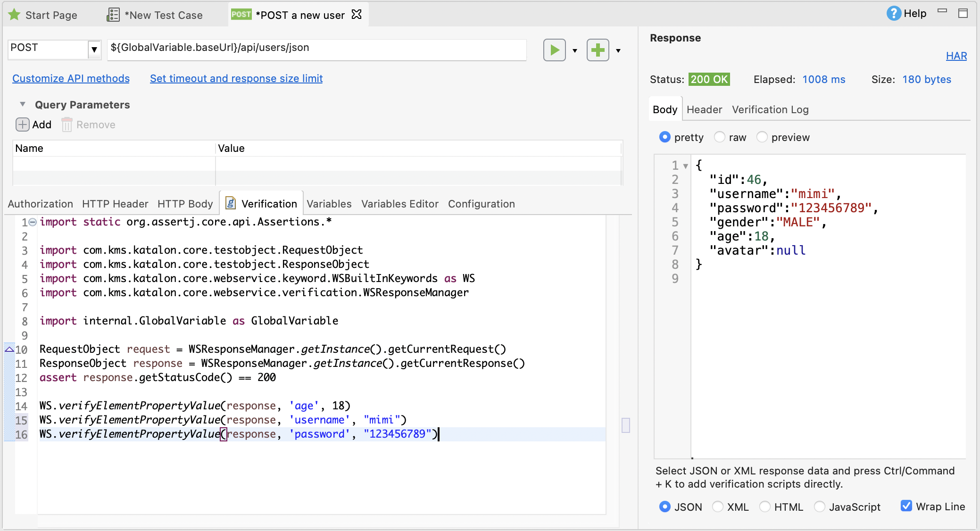Select the raw response view
This screenshot has height=531, width=980.
720,137
